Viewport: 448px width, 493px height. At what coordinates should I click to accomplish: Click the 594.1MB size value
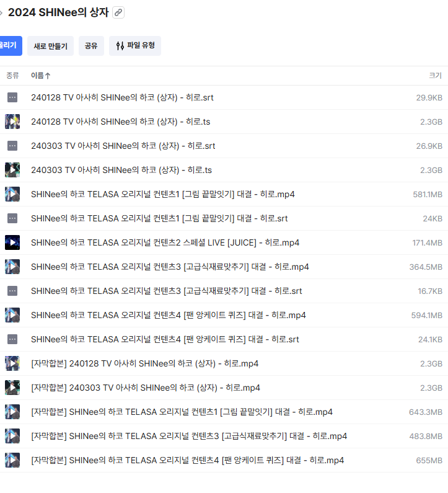coord(427,316)
